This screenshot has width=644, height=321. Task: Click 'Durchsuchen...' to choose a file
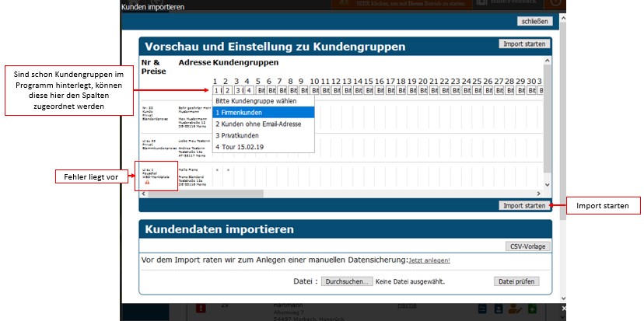[347, 281]
